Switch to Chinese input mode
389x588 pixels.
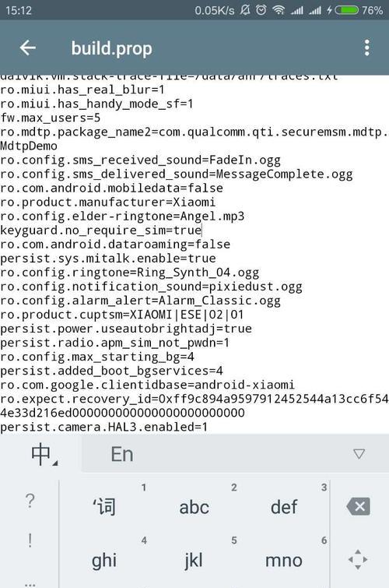point(44,455)
